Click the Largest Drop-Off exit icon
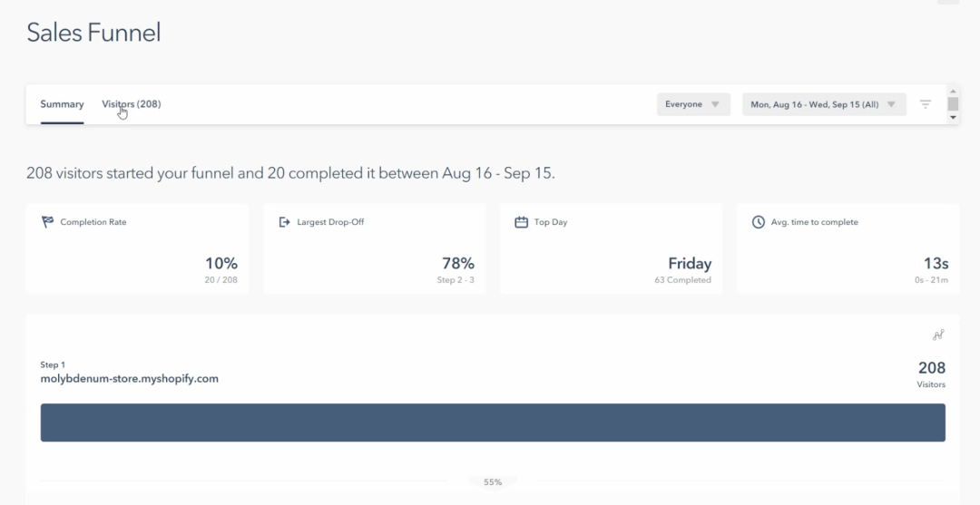 [x=284, y=222]
